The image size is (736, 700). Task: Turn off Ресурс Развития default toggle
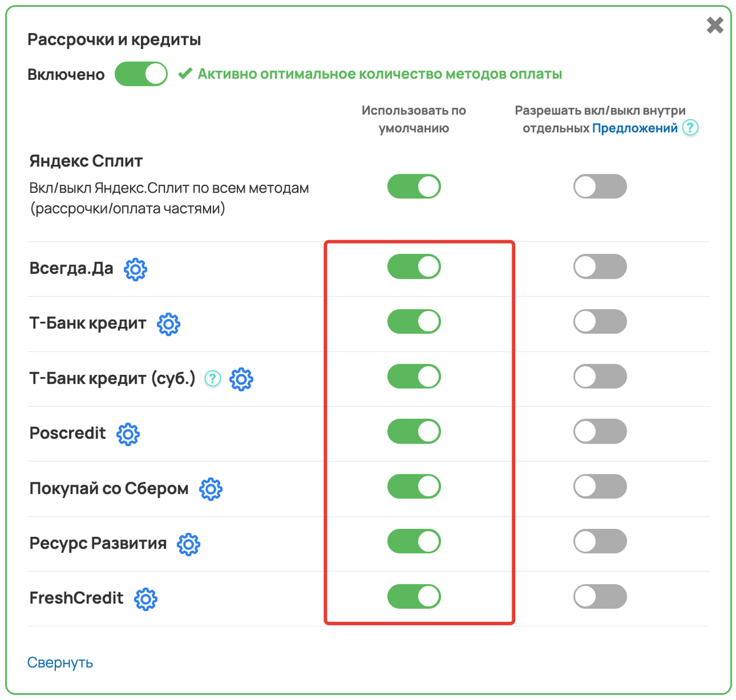click(x=414, y=541)
